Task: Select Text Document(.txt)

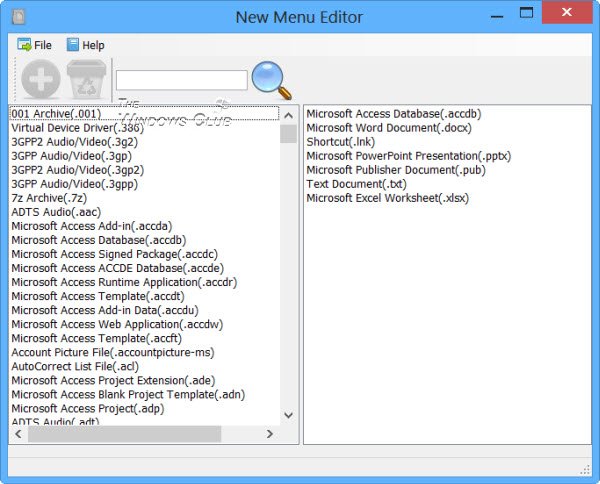Action: pos(357,184)
